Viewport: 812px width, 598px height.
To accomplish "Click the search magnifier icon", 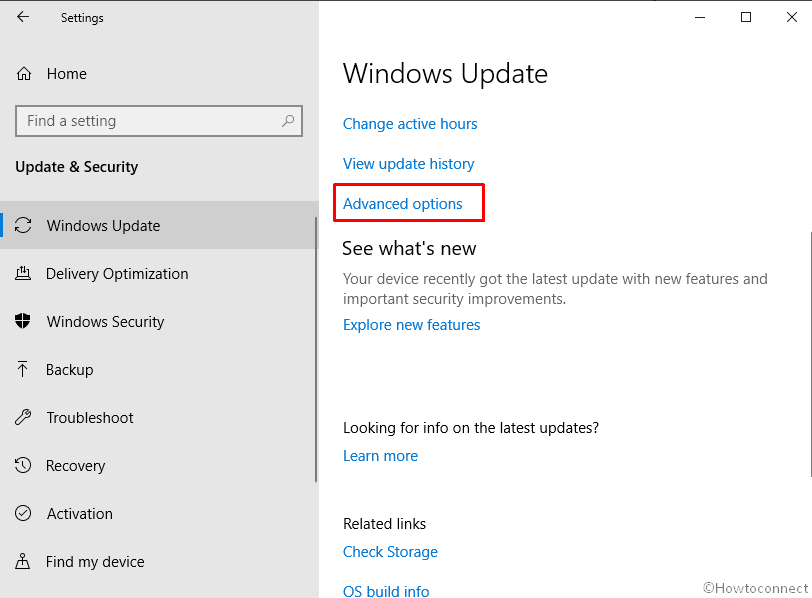I will click(288, 121).
